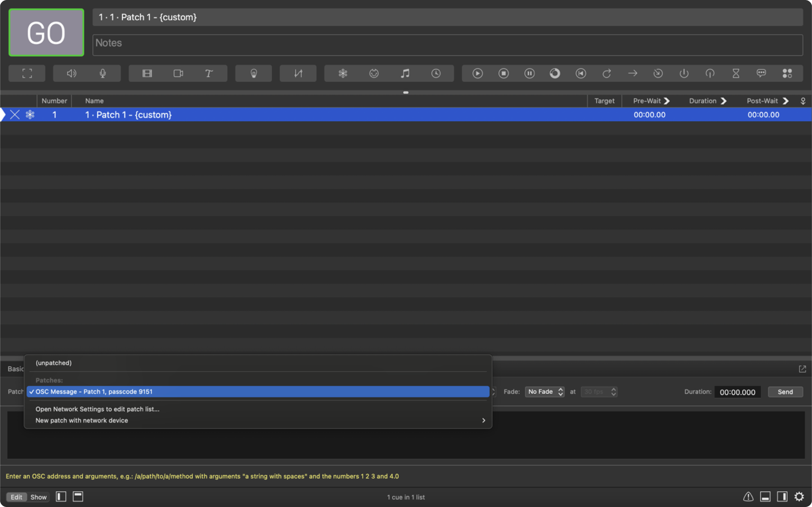This screenshot has height=507, width=812.
Task: Expand the Pre-Wait column options
Action: (x=667, y=101)
